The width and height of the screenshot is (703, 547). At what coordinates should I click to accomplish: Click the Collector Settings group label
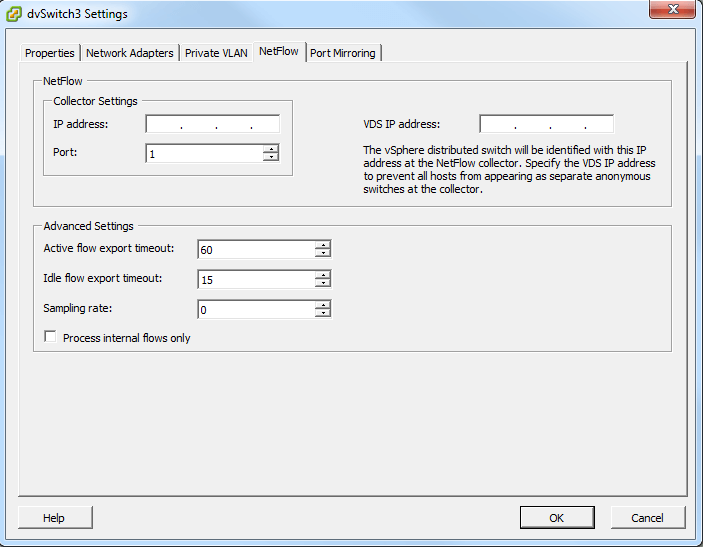click(x=95, y=101)
